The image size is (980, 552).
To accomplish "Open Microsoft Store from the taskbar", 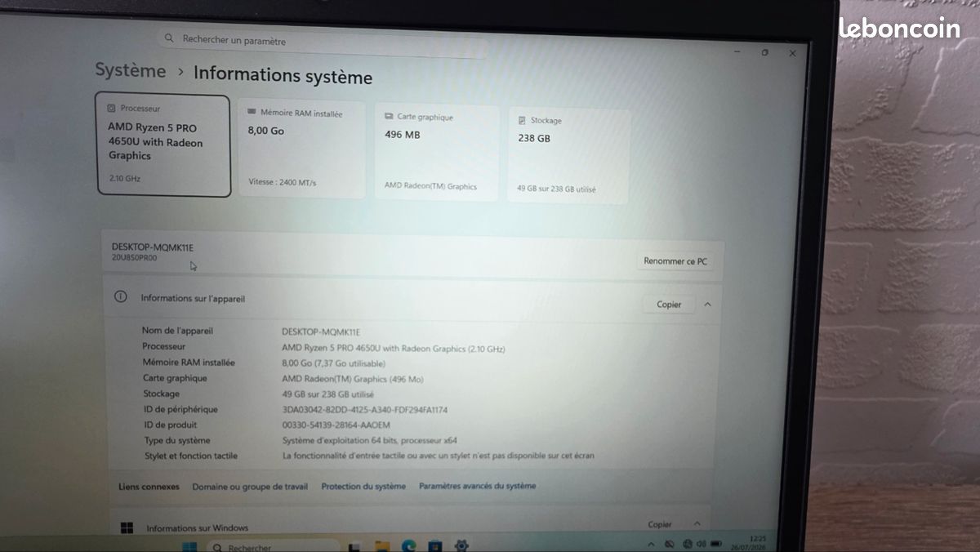I will (435, 546).
